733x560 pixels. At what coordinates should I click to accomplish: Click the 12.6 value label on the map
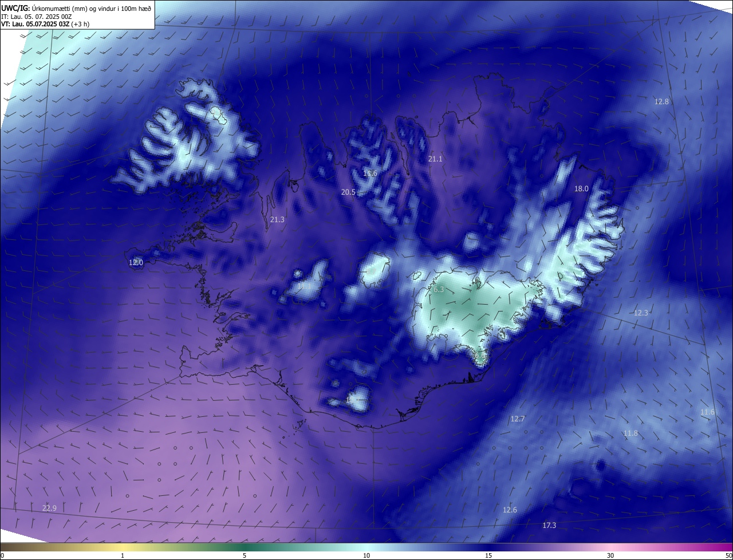click(x=510, y=510)
